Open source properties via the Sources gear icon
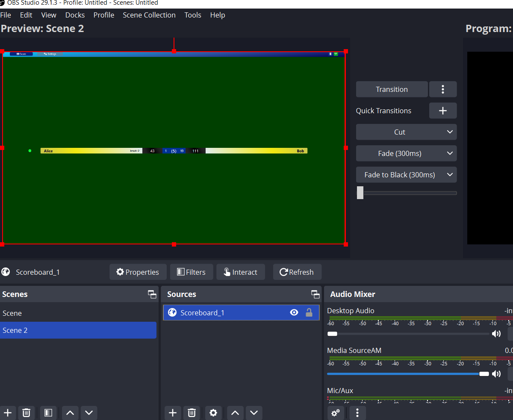 tap(213, 413)
